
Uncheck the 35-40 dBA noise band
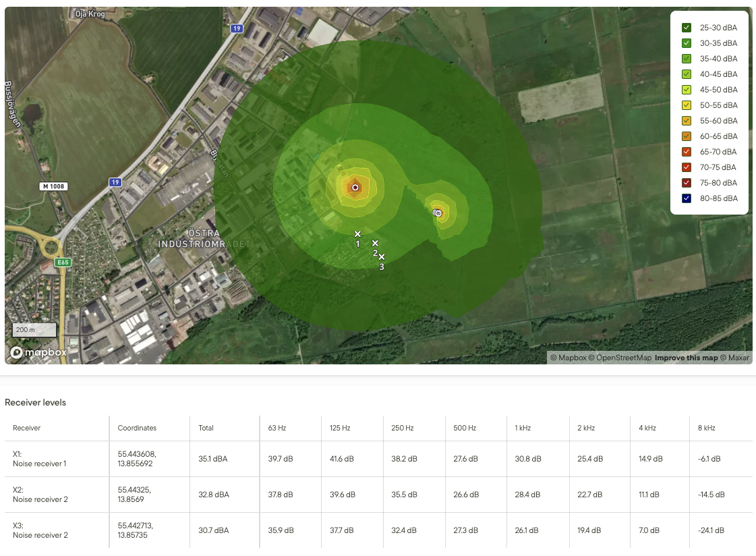click(687, 58)
